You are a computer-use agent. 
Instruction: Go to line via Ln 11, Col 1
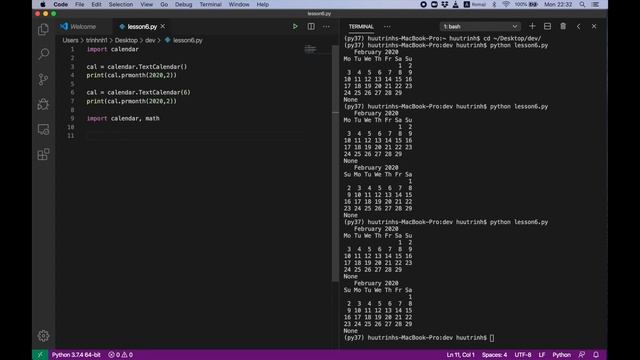click(x=460, y=355)
